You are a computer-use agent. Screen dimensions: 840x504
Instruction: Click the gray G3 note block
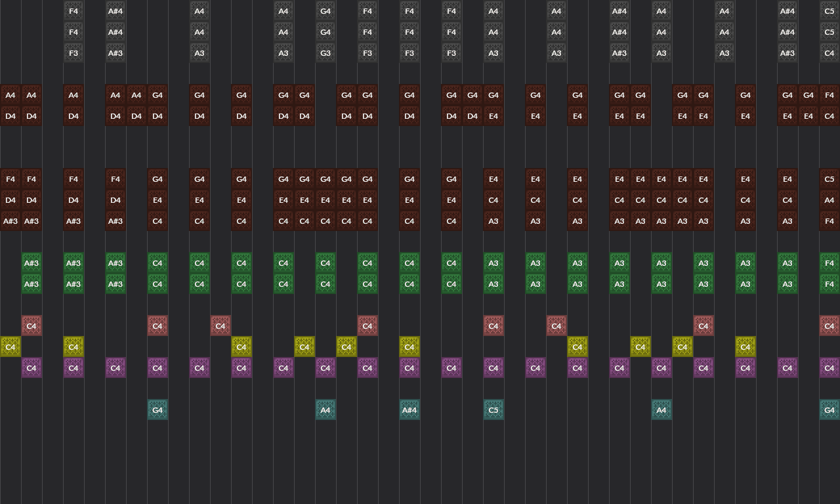point(325,53)
